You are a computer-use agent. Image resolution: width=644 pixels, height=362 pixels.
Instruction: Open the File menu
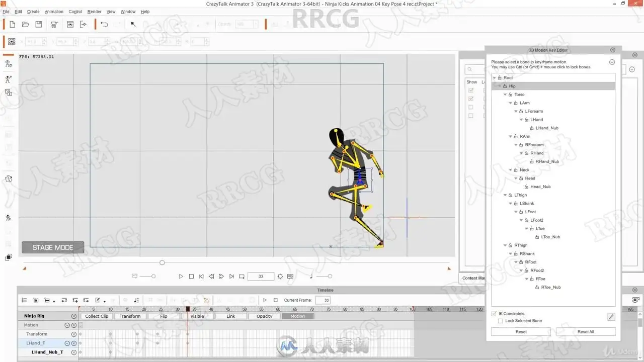pyautogui.click(x=6, y=12)
